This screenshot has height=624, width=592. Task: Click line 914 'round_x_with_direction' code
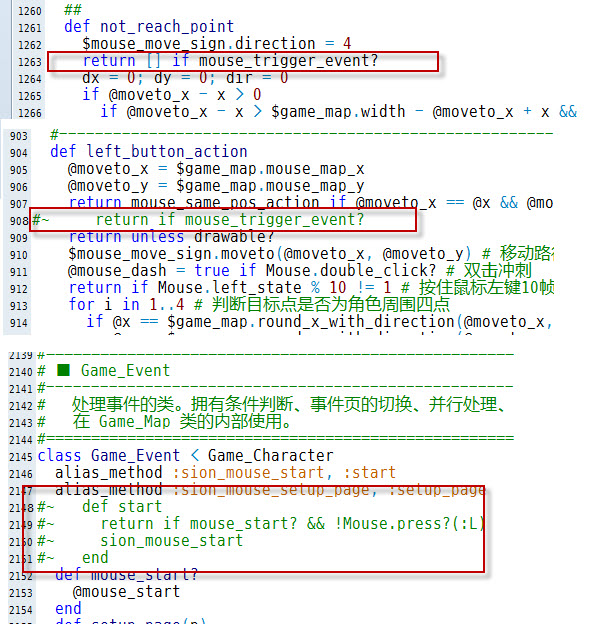[x=319, y=322]
